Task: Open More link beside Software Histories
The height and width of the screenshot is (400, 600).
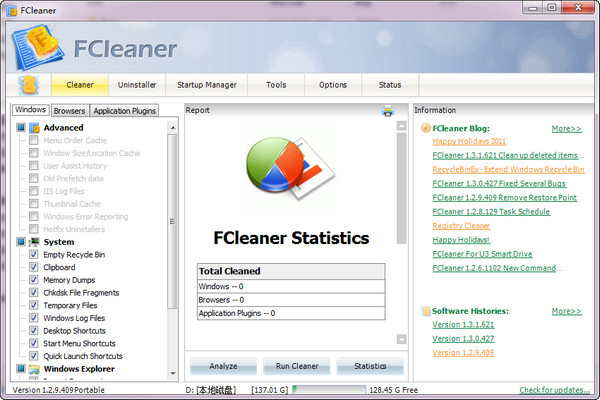Action: point(566,311)
